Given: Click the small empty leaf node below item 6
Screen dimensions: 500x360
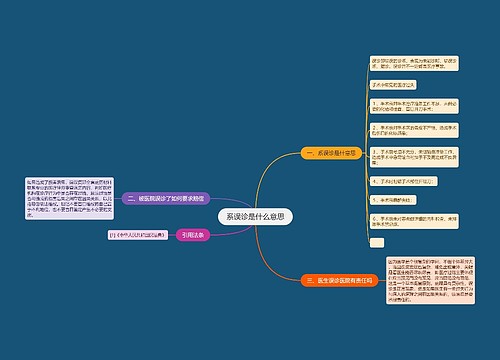Looking at the screenshot, I should (x=377, y=242).
